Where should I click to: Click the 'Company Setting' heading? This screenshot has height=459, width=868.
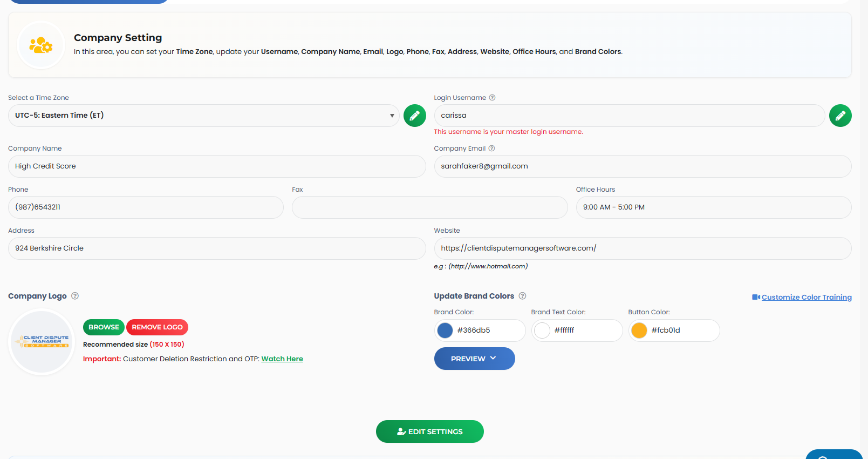click(118, 38)
